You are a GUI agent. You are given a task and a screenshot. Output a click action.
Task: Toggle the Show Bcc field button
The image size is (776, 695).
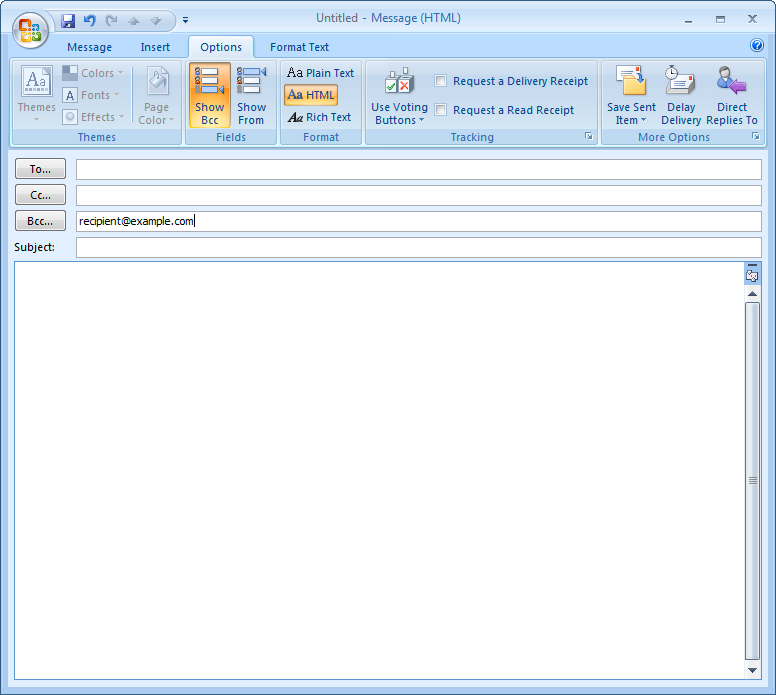[x=210, y=96]
